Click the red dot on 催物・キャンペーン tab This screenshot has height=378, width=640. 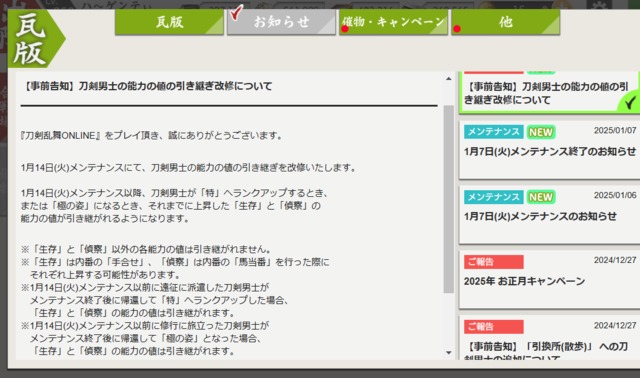point(345,29)
